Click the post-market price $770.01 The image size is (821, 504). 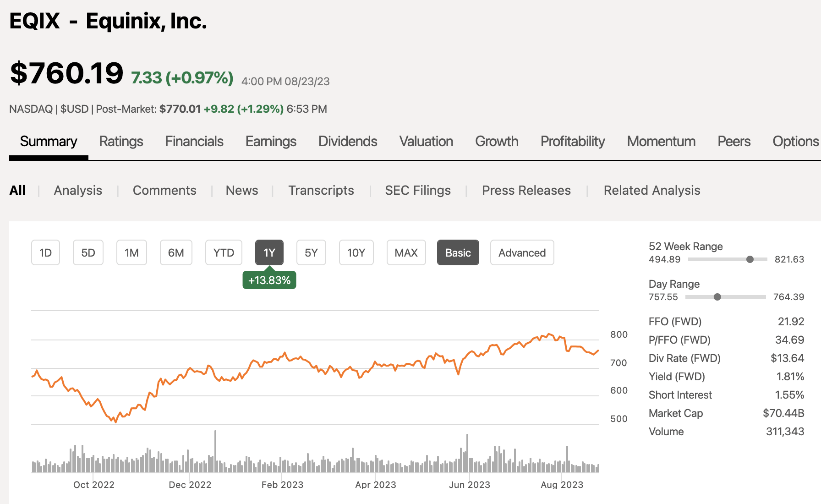pyautogui.click(x=180, y=109)
